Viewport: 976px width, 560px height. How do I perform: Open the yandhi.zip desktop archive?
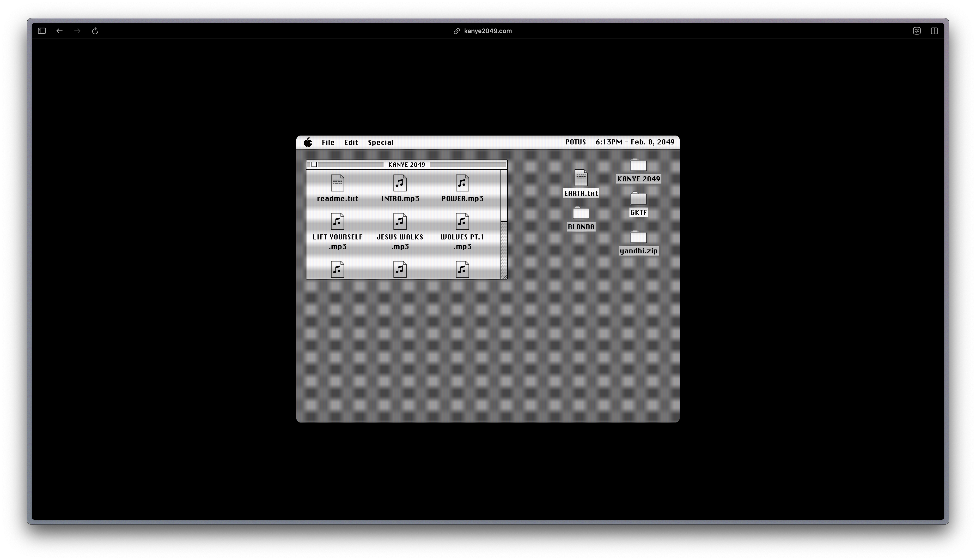(x=639, y=237)
